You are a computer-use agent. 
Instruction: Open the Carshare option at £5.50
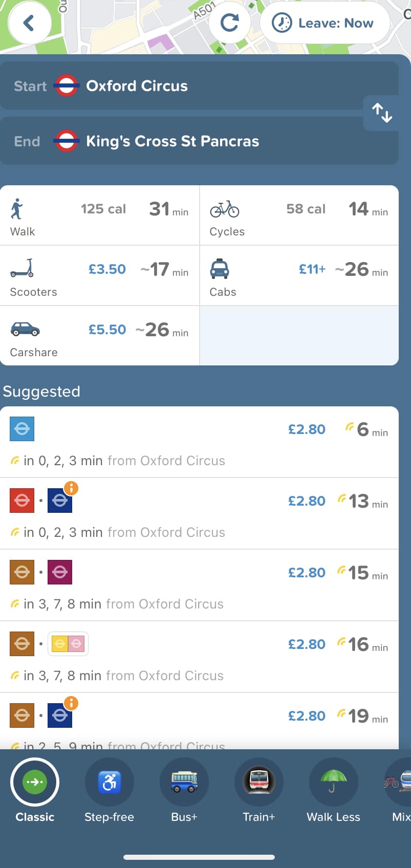pos(99,336)
